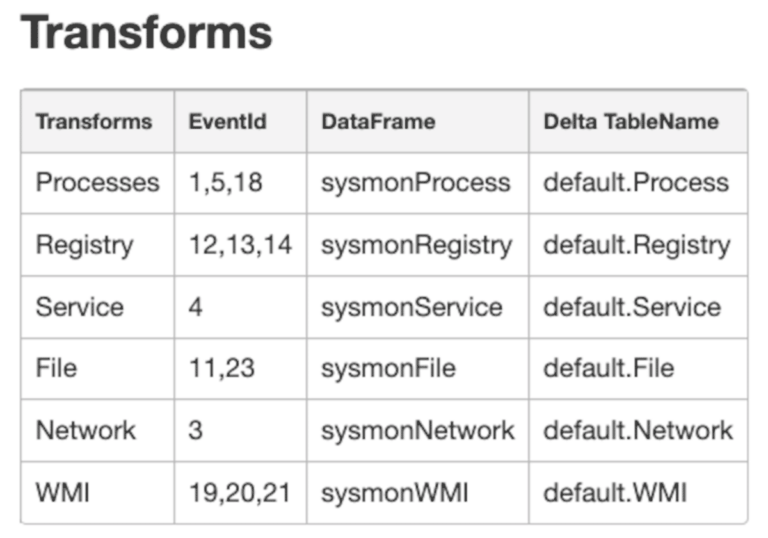Click the sysmonRegistry cell
The height and width of the screenshot is (538, 768).
[x=416, y=245]
